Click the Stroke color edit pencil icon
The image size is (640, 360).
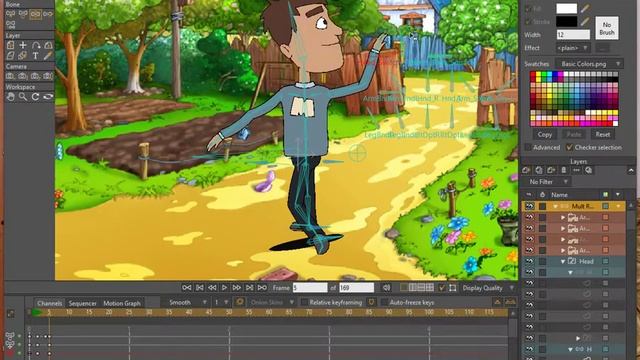(585, 22)
